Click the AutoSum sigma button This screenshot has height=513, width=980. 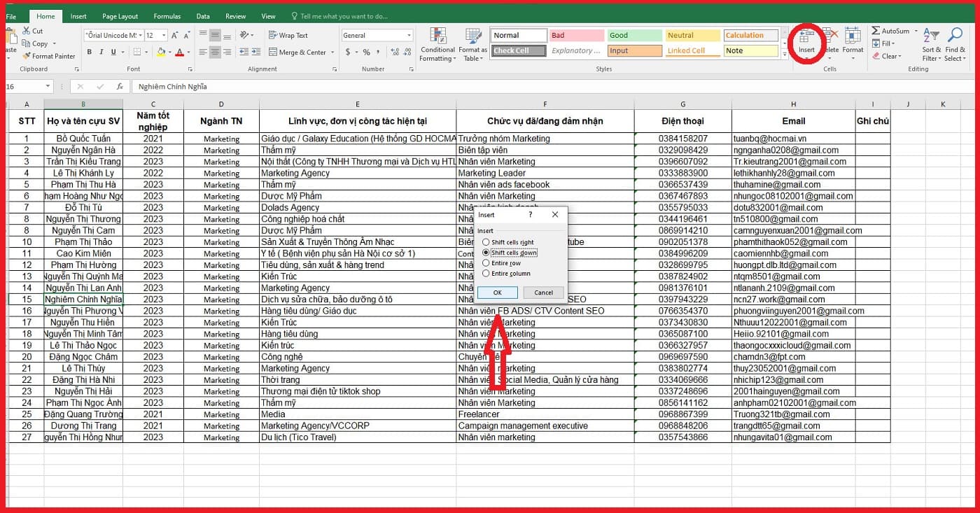890,31
